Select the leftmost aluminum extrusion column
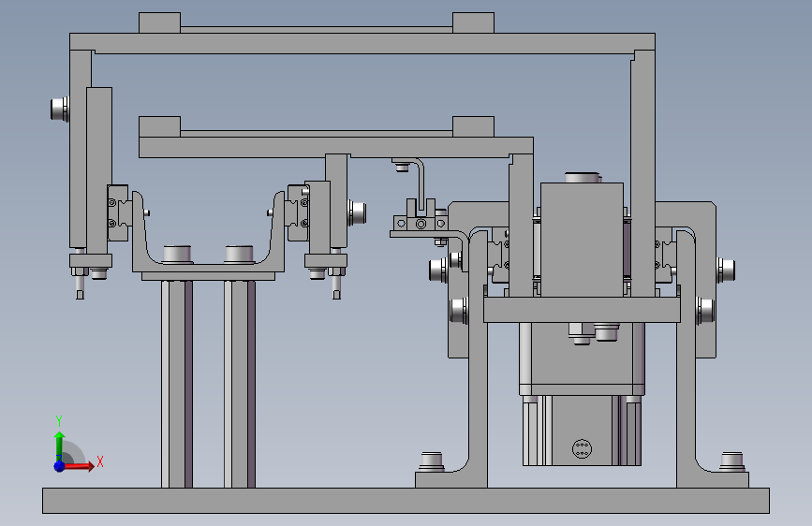The image size is (812, 526). click(177, 384)
